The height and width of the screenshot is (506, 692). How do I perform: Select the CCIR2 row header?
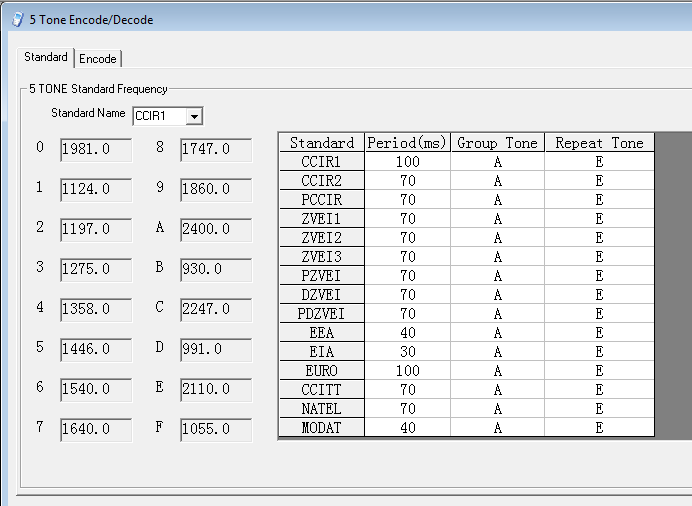pos(322,180)
